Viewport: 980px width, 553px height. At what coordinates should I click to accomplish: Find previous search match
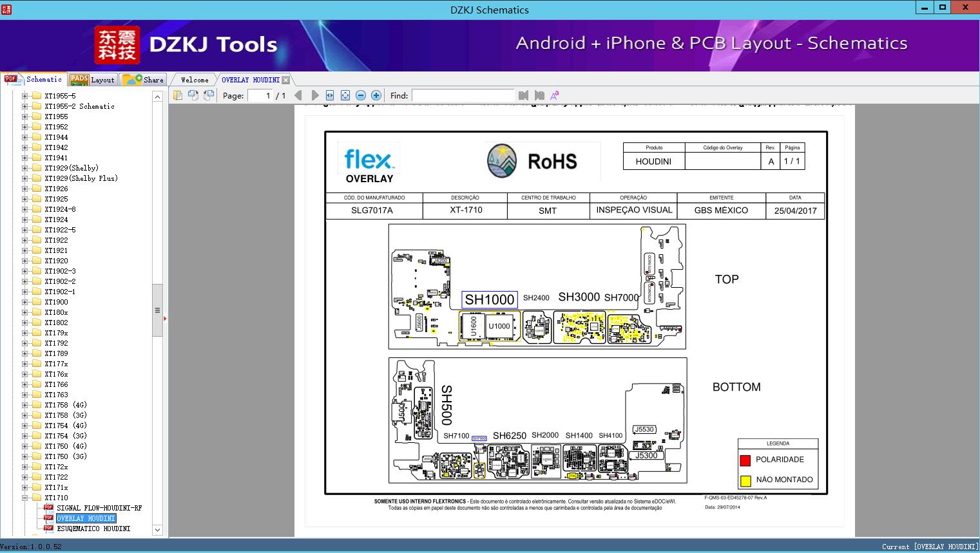[523, 95]
